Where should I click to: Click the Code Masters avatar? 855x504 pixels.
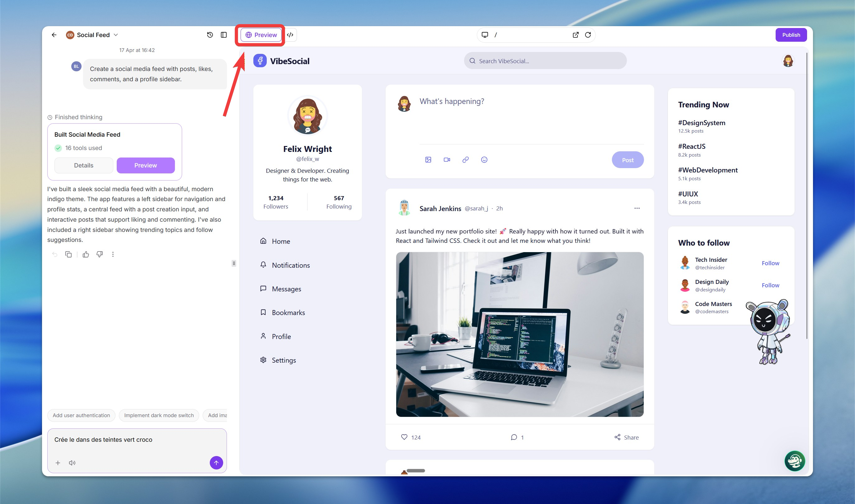pyautogui.click(x=684, y=307)
